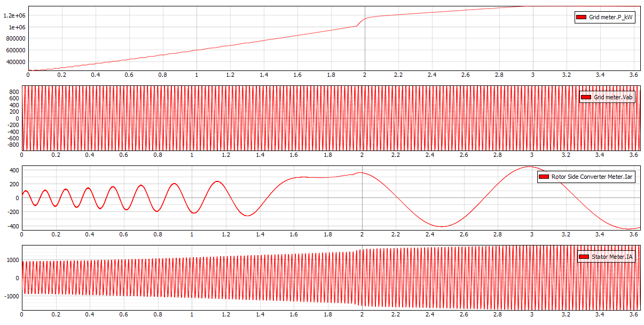The height and width of the screenshot is (325, 644).
Task: Click the 1.2e+06 y-axis label
Action: tap(14, 15)
